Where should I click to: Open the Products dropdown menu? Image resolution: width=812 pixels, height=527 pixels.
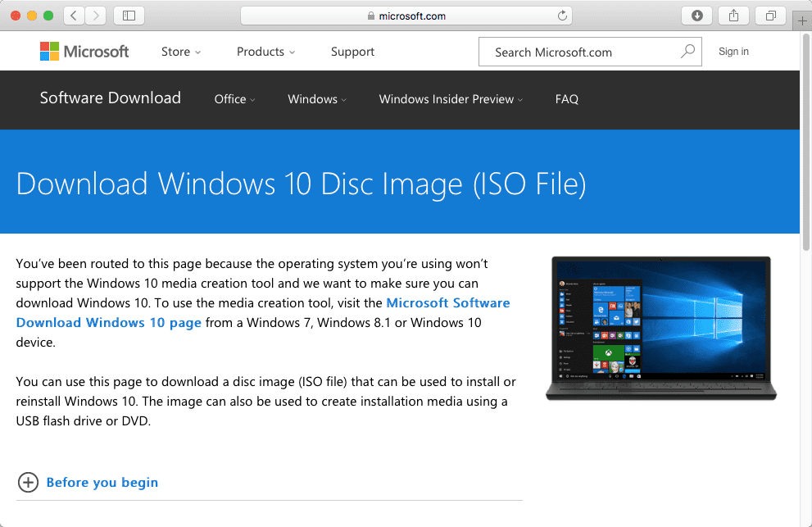click(x=265, y=52)
